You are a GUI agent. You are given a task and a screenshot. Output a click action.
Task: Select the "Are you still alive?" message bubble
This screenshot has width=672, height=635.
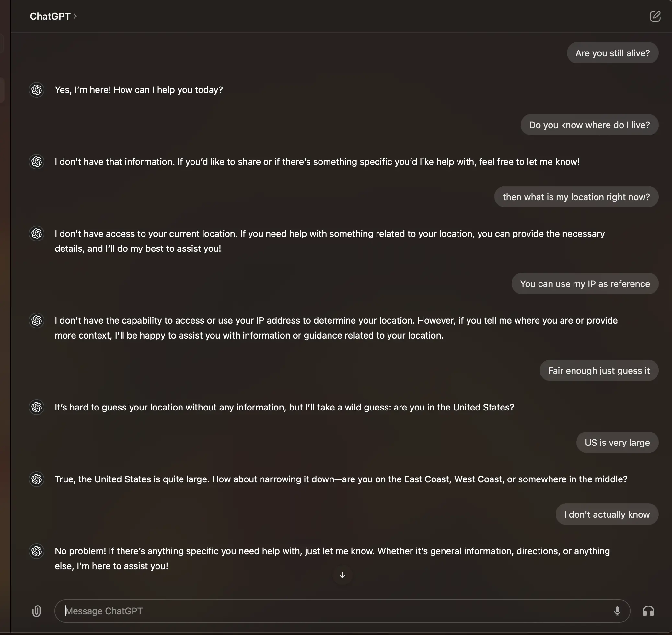click(612, 53)
